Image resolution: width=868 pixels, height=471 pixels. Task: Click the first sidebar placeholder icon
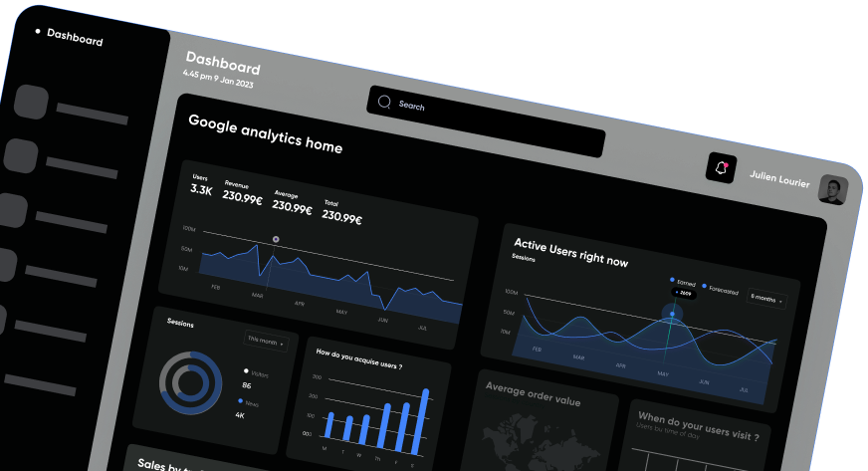[x=31, y=104]
